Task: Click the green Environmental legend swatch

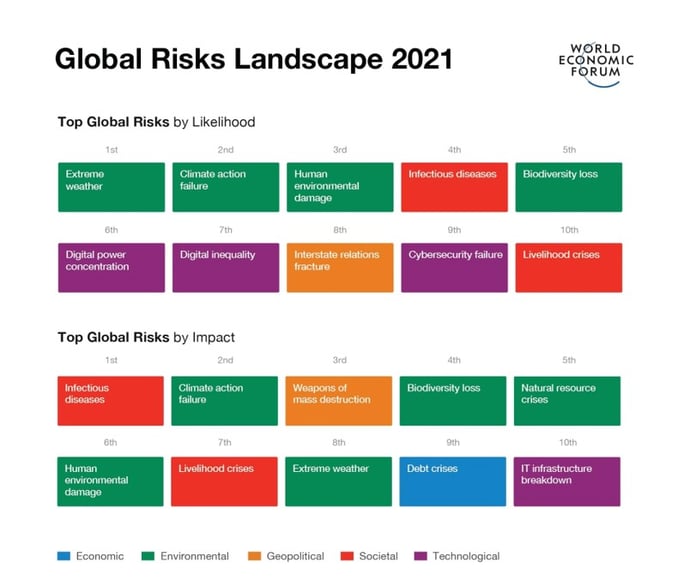Action: [148, 556]
